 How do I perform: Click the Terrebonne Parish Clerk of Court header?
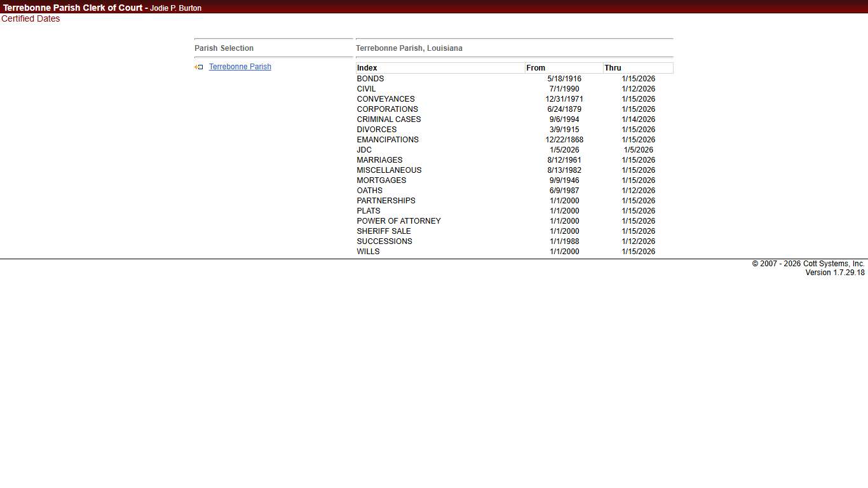tap(72, 8)
